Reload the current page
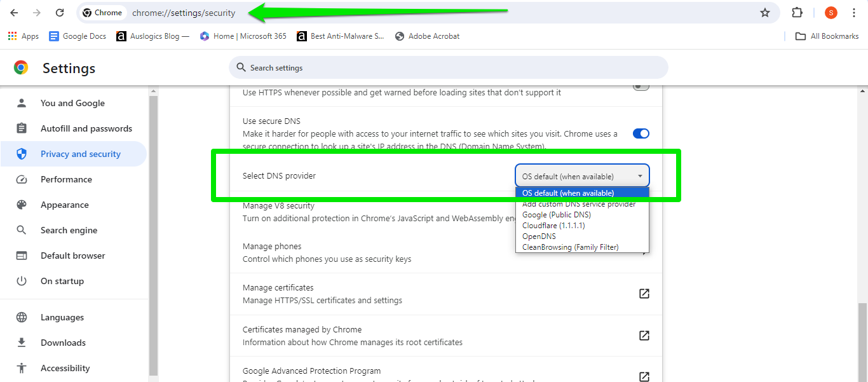This screenshot has width=868, height=382. tap(60, 13)
